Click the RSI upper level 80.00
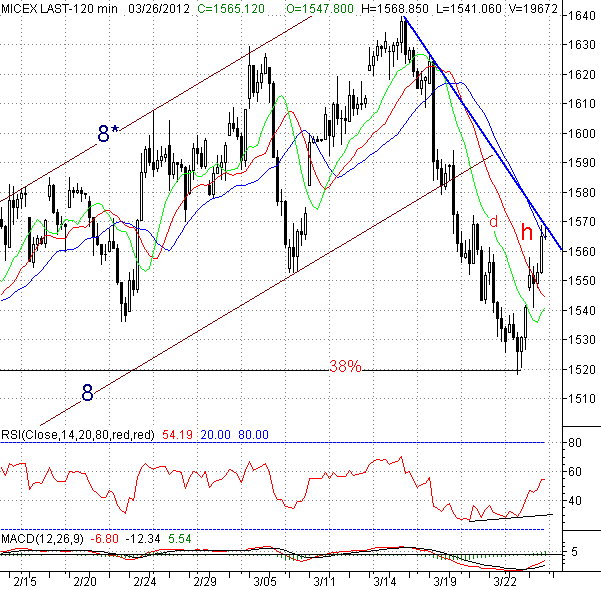 [x=253, y=435]
